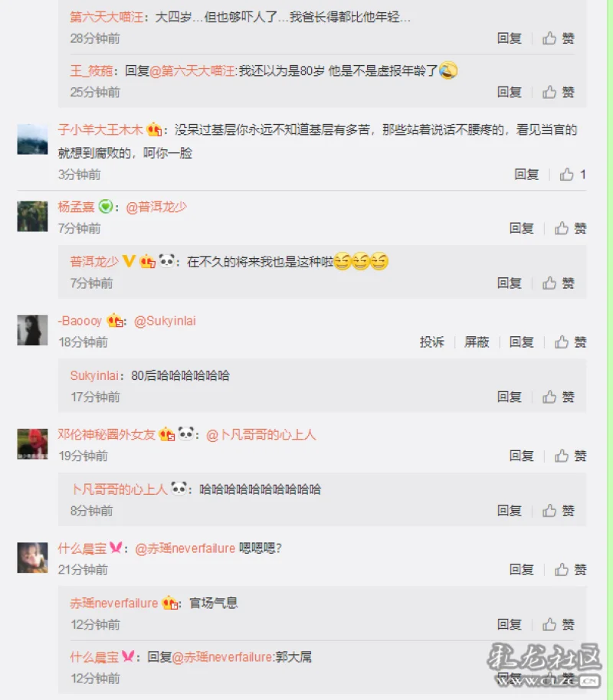Open 邓伦神秘圈外女友's red avatar image

click(32, 443)
